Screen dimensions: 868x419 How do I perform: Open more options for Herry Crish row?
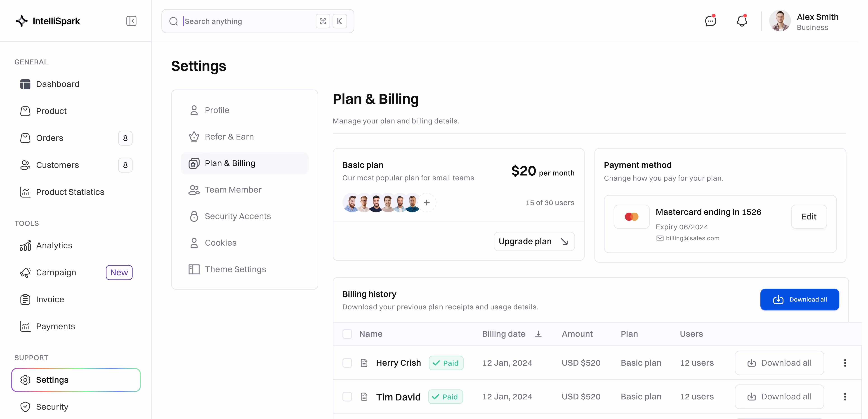(845, 363)
